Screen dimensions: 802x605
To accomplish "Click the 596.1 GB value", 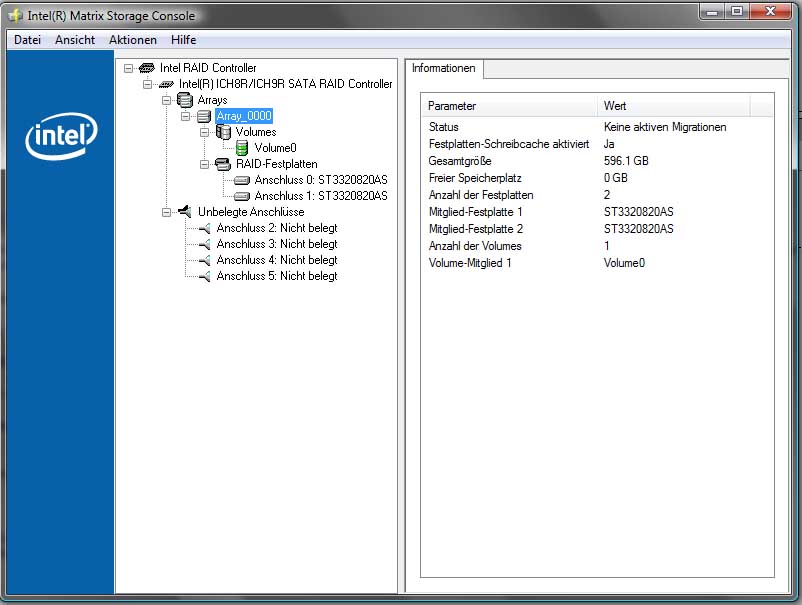I will click(626, 161).
